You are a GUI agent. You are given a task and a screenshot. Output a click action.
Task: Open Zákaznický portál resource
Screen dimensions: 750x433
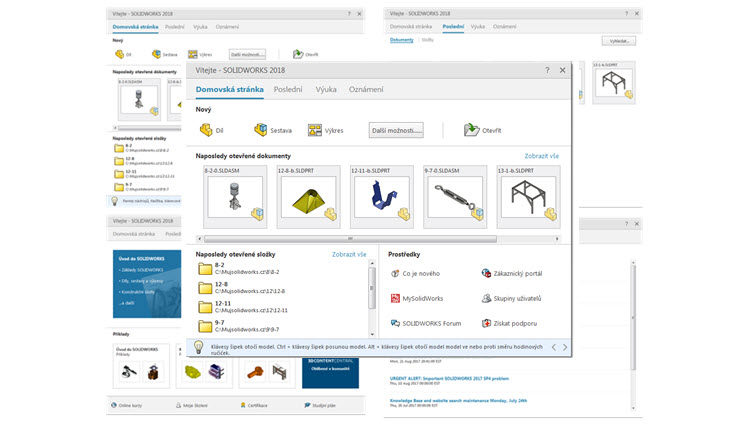pyautogui.click(x=511, y=274)
